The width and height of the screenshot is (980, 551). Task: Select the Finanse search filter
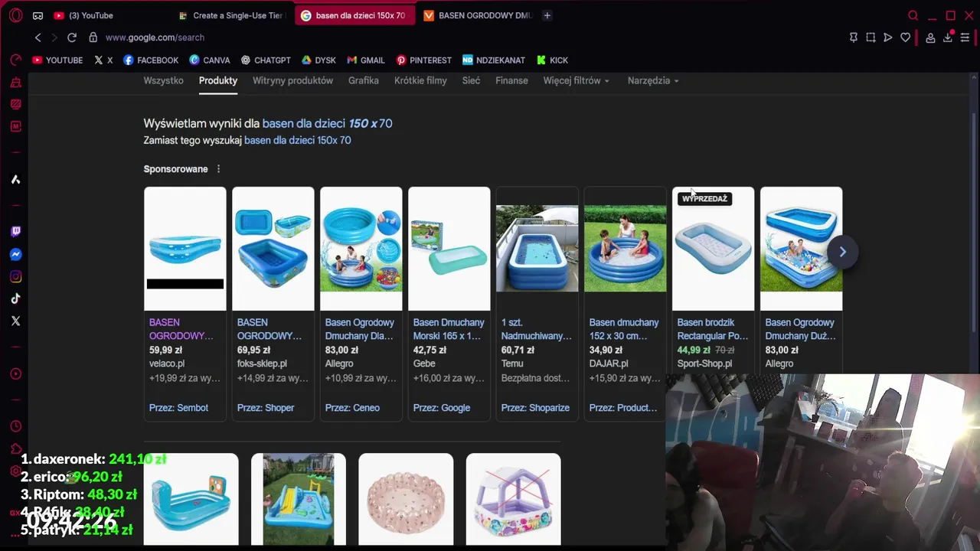coord(511,80)
